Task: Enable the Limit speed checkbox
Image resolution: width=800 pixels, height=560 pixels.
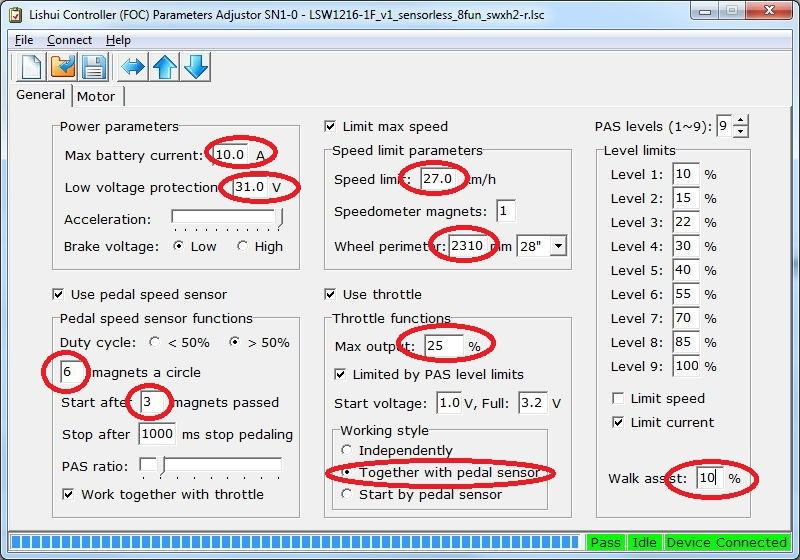Action: 618,398
